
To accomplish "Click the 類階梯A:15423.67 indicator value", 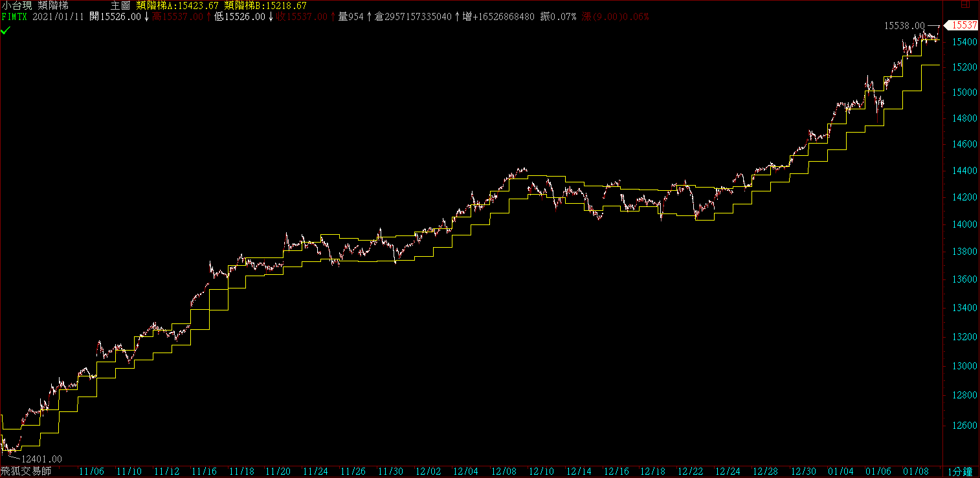I will (x=177, y=5).
